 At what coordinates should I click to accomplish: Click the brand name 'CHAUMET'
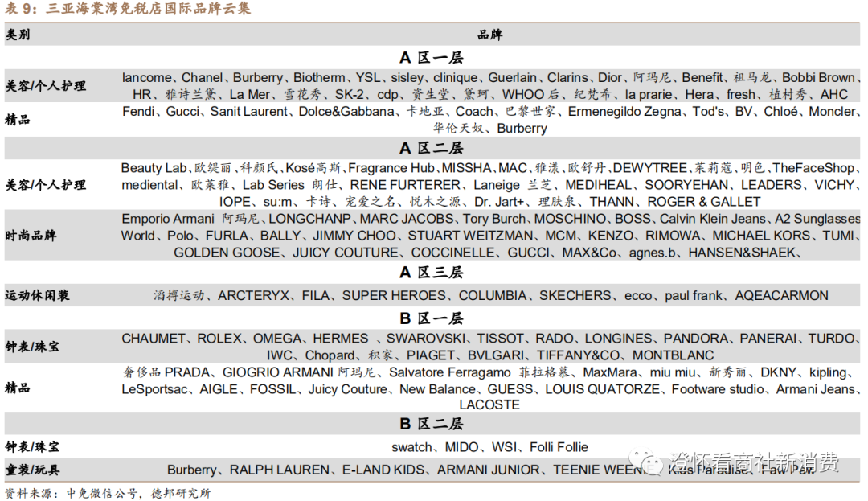pos(154,339)
